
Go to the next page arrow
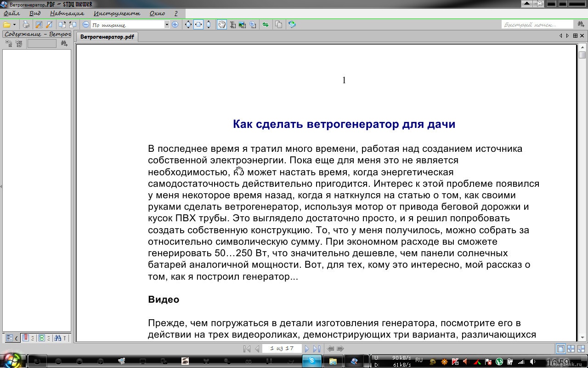tap(307, 349)
